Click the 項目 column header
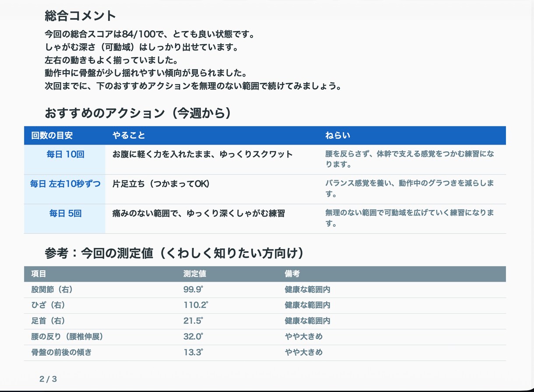The height and width of the screenshot is (392, 534). (x=39, y=274)
